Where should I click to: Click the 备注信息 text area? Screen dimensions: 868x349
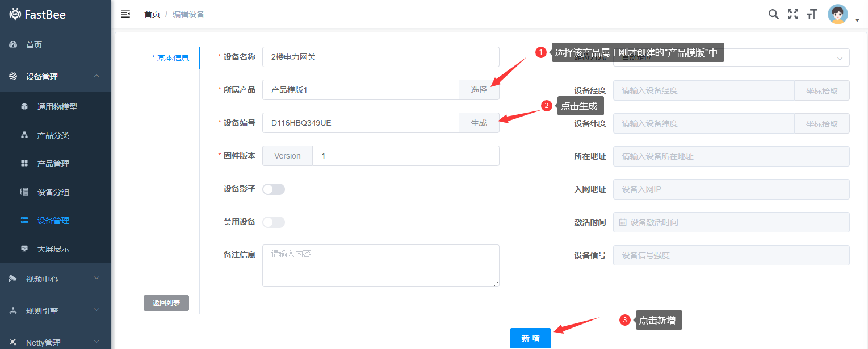(380, 265)
